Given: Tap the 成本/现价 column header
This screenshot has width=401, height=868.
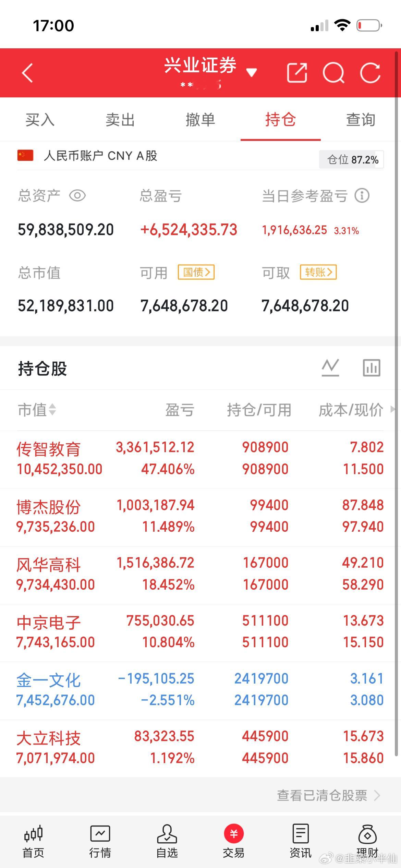Looking at the screenshot, I should click(x=351, y=410).
